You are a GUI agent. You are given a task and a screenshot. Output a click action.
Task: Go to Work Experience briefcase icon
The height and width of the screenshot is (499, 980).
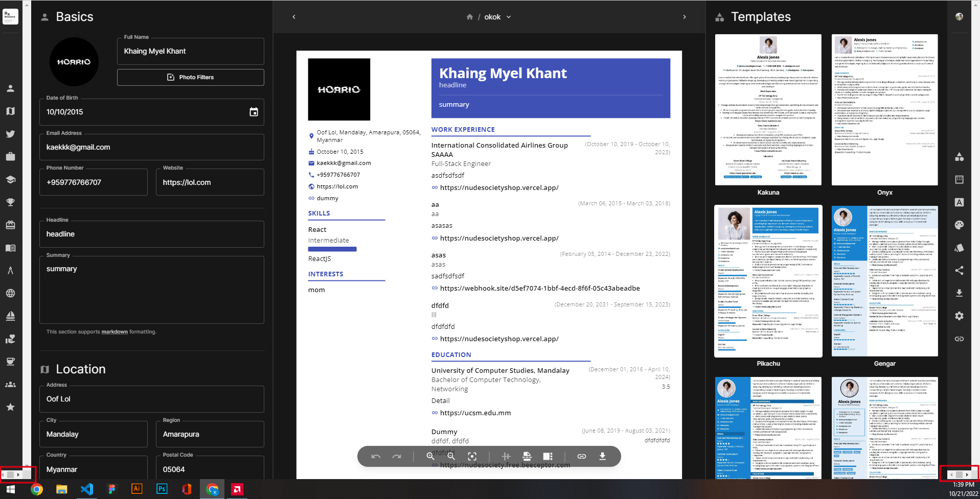tap(10, 156)
